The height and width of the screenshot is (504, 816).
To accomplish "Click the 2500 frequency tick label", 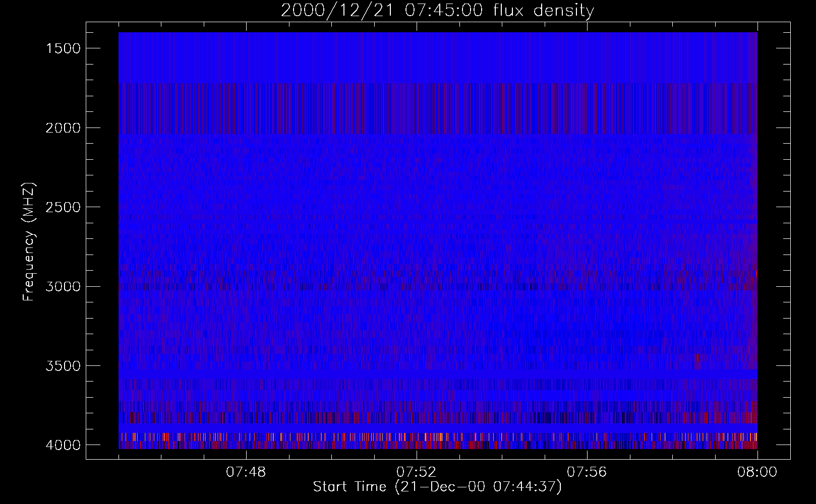I will click(x=63, y=207).
